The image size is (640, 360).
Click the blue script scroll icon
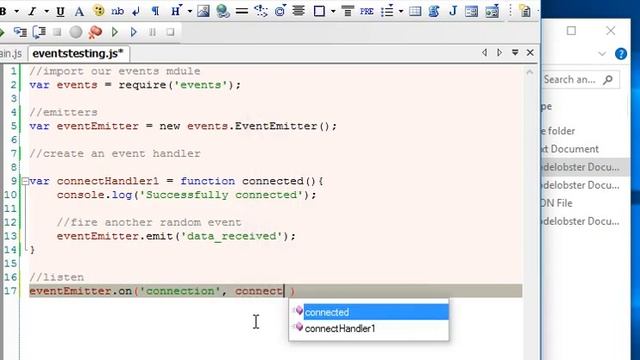[x=434, y=11]
